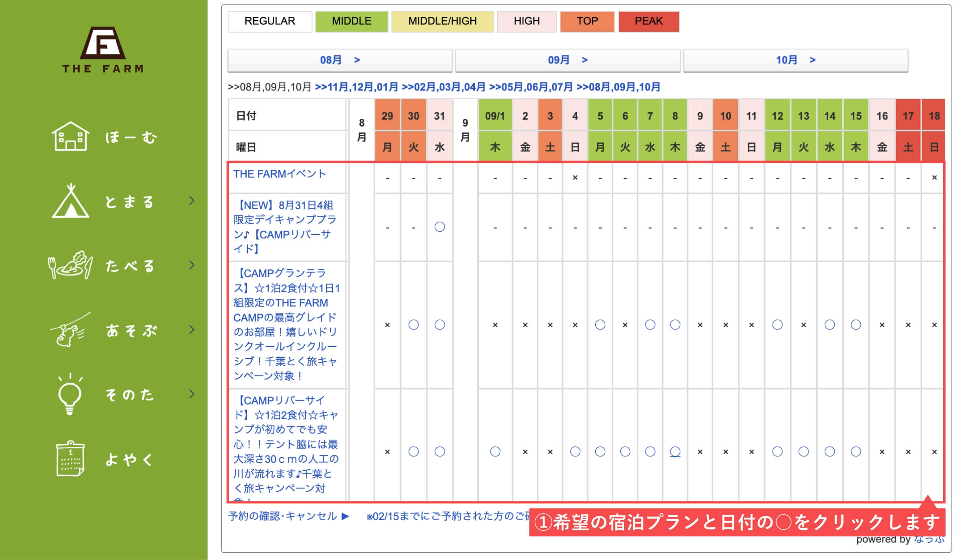Screen dimensions: 964x560
Task: Jump to 09月 calendar button
Action: coord(568,60)
